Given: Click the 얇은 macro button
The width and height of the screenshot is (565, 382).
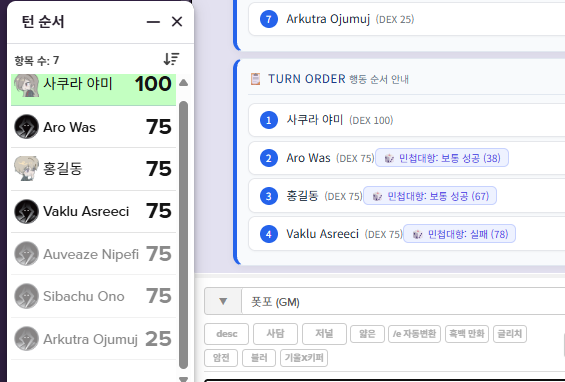Looking at the screenshot, I should (368, 334).
